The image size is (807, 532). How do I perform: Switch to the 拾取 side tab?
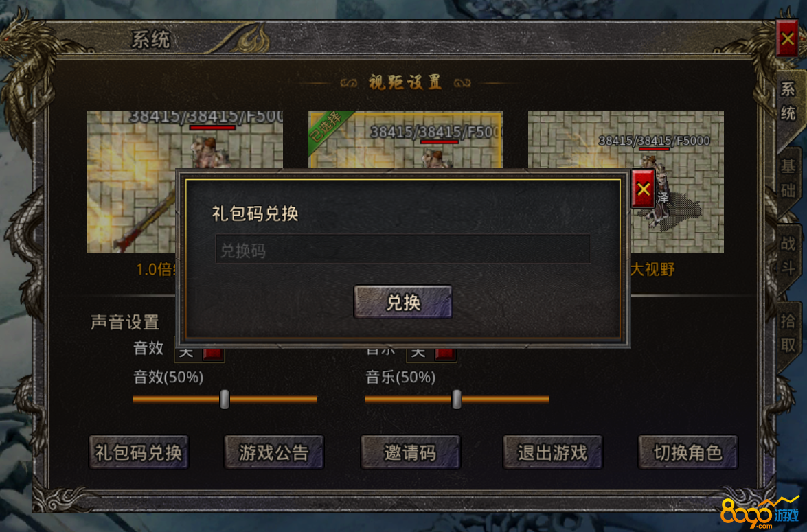(788, 334)
